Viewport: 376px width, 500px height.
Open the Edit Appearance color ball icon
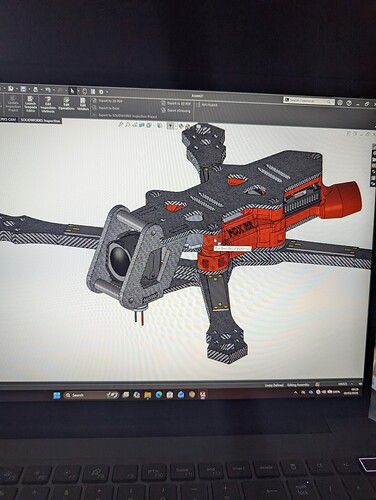181,126
